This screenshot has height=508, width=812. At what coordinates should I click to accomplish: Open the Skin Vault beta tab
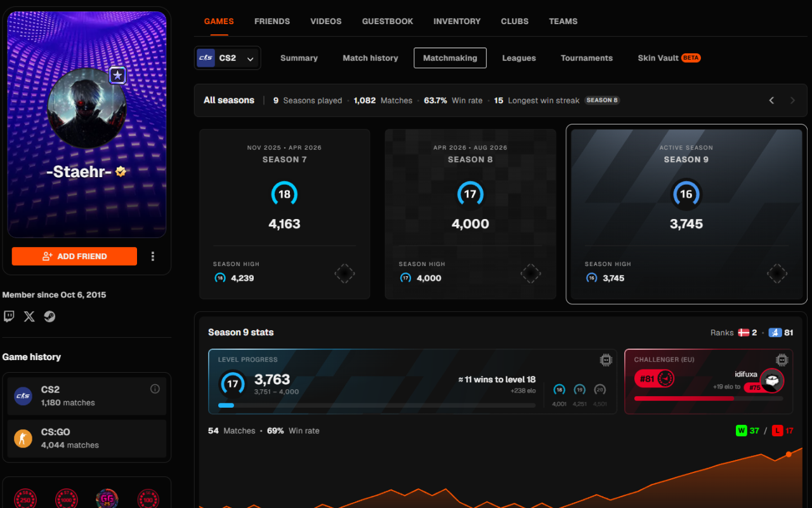coord(669,58)
